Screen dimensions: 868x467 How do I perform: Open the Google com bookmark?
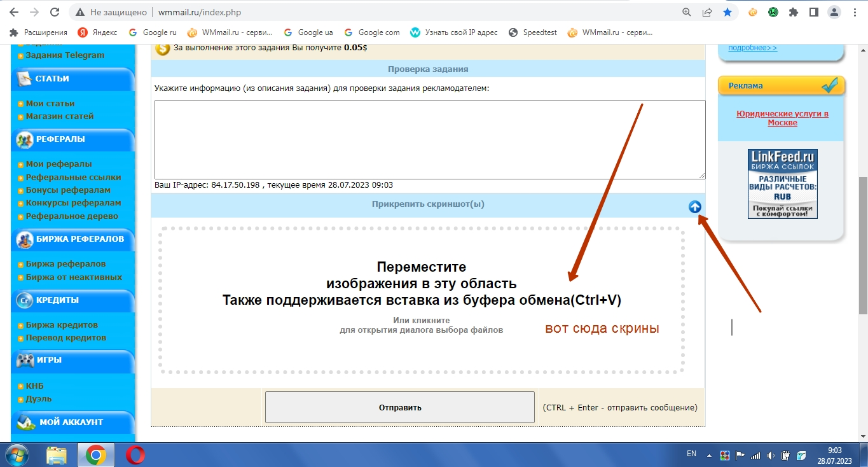(371, 32)
